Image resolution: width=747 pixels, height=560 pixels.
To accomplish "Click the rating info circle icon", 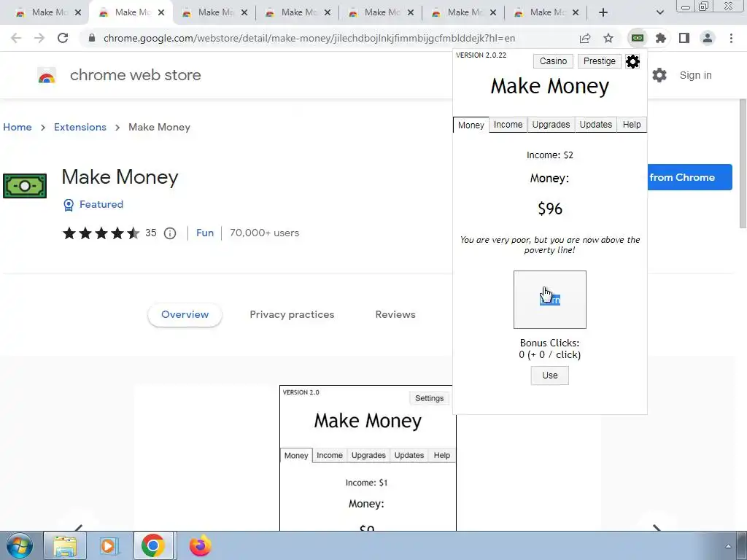I will [x=170, y=233].
